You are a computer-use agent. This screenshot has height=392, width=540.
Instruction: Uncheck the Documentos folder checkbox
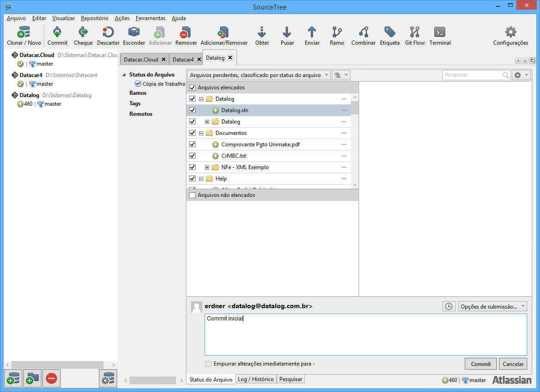pos(192,133)
